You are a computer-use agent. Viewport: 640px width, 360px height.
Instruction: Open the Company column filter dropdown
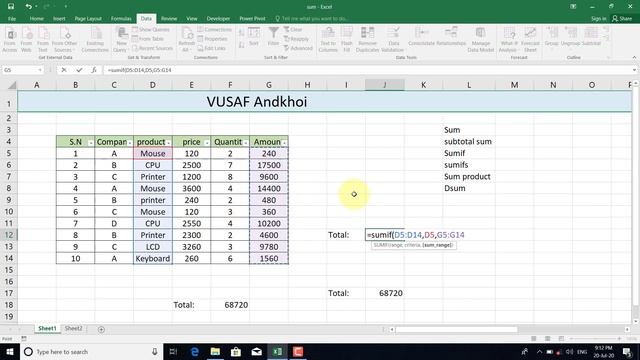click(x=129, y=143)
